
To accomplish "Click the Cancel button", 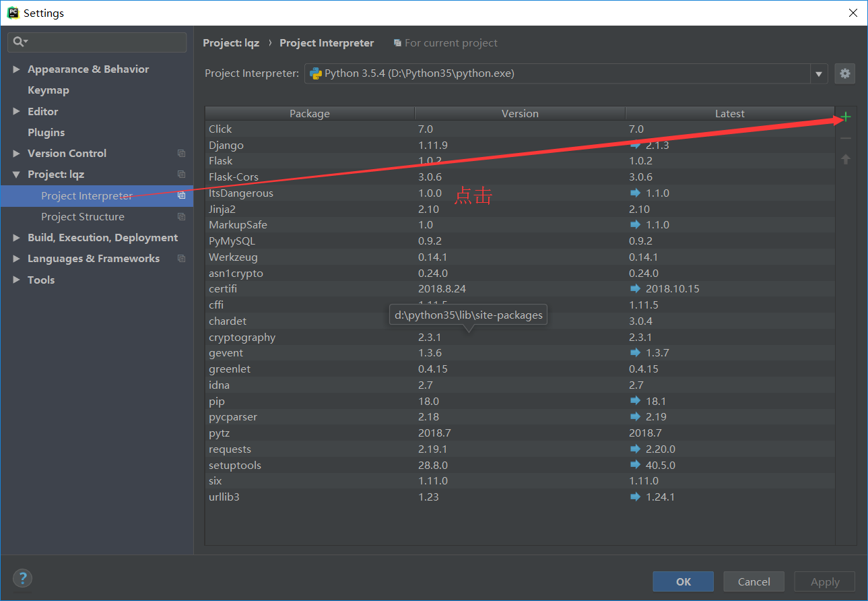I will [754, 581].
